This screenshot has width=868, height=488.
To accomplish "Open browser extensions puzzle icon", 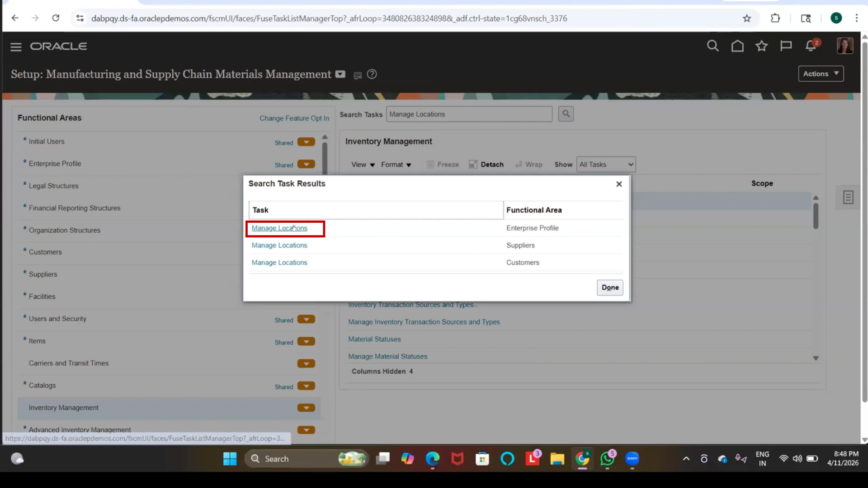I will point(775,19).
